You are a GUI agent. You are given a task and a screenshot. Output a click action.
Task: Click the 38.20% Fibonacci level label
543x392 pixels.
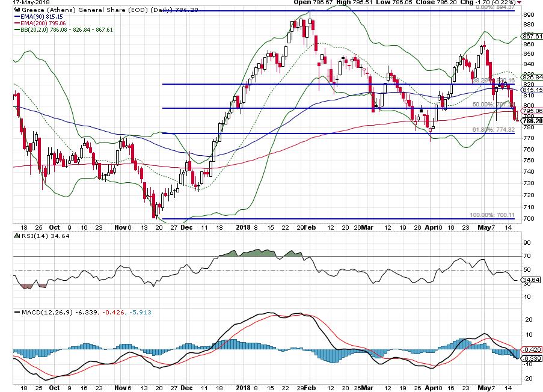click(494, 81)
